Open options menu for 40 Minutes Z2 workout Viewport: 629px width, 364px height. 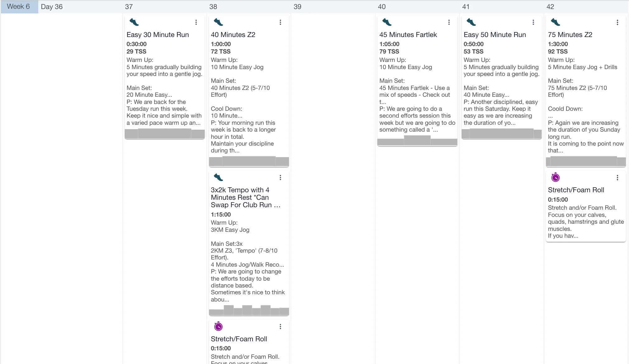click(280, 22)
